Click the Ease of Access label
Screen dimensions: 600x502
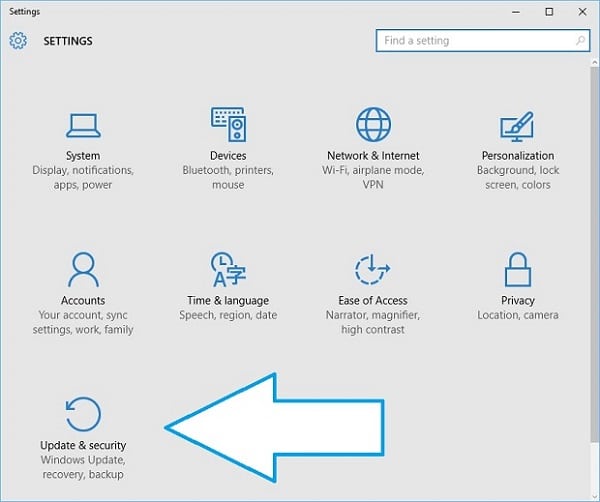pyautogui.click(x=373, y=300)
